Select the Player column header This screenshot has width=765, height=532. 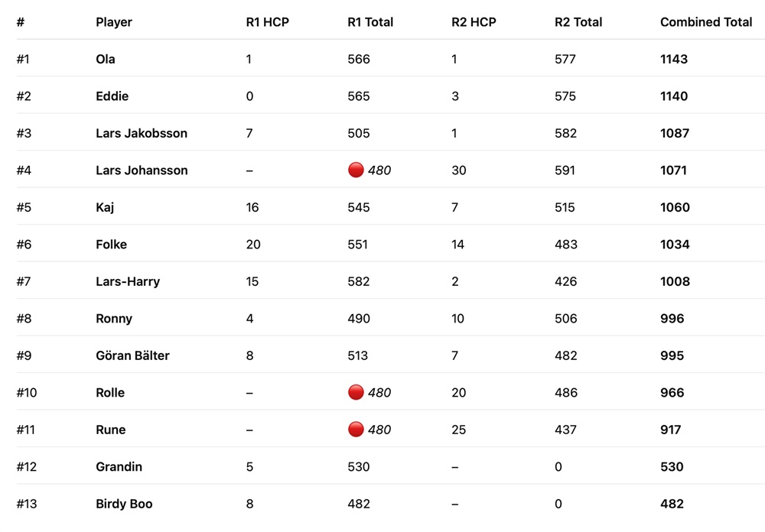coord(114,22)
